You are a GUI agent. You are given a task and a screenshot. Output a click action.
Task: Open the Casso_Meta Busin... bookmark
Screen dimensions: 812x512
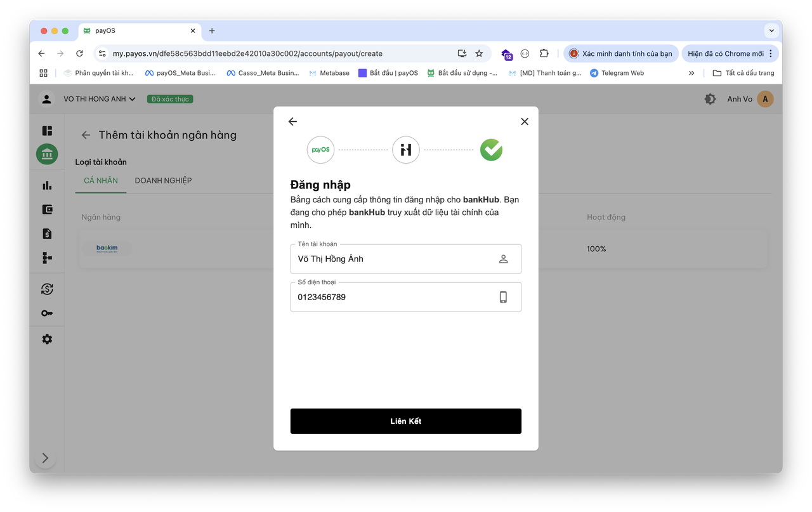(263, 73)
